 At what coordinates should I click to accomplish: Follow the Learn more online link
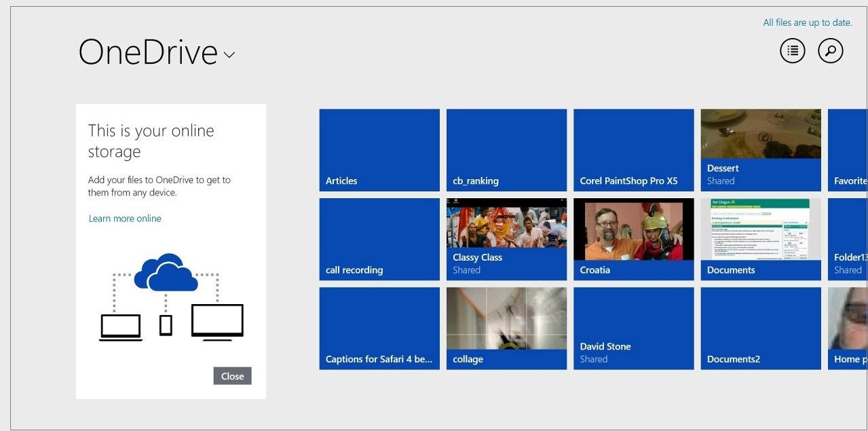pyautogui.click(x=125, y=219)
